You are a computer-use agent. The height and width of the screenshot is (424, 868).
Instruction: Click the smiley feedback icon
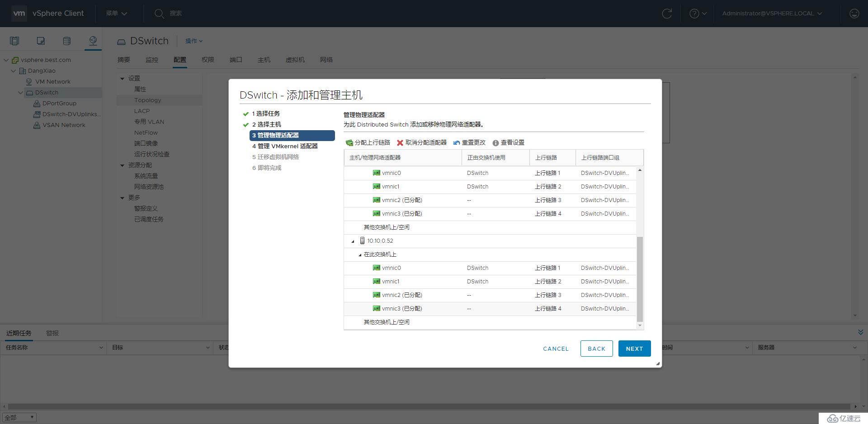[854, 14]
